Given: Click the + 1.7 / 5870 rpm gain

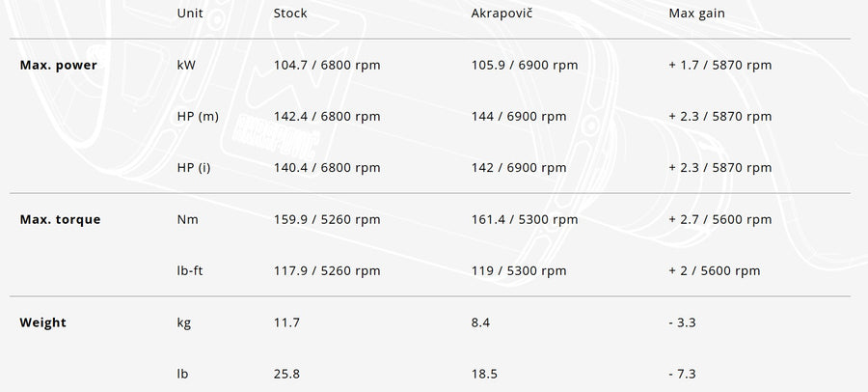Looking at the screenshot, I should 719,65.
